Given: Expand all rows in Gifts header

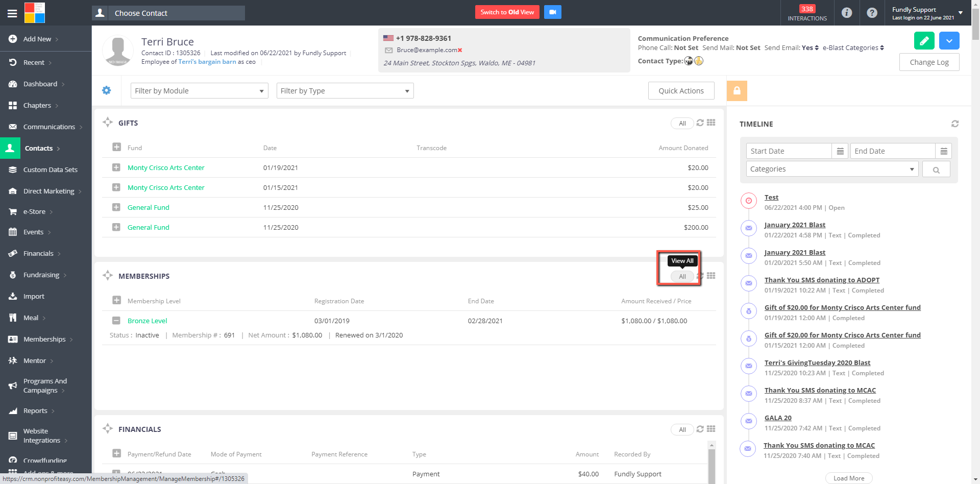Looking at the screenshot, I should pos(116,147).
